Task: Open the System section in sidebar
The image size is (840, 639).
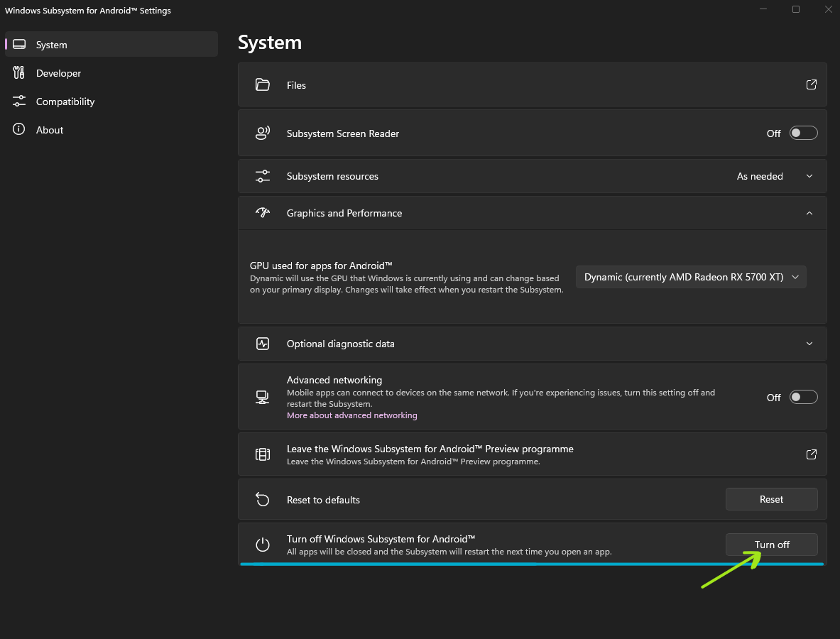Action: [111, 45]
